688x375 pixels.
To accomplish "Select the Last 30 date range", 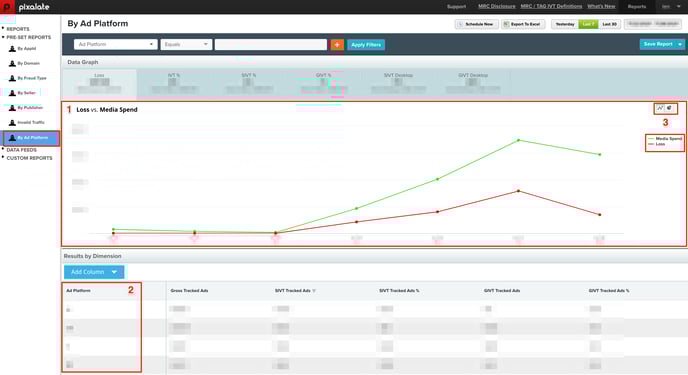I will (x=609, y=24).
